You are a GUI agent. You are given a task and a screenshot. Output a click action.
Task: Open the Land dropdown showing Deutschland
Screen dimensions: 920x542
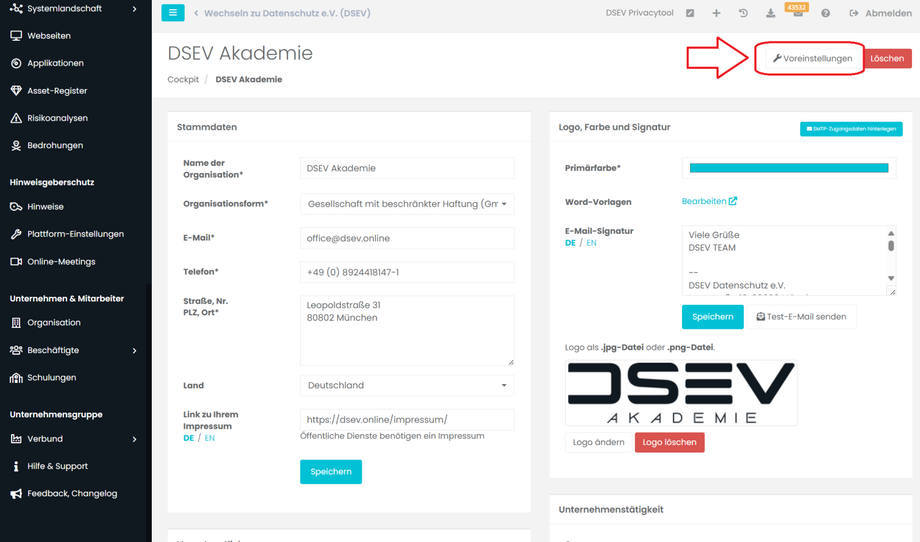coord(407,385)
